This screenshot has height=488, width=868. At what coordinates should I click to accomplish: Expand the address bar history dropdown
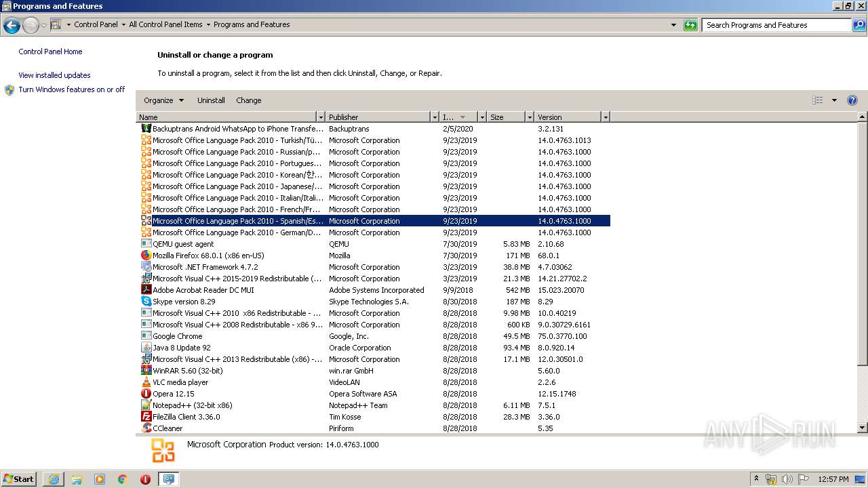673,25
